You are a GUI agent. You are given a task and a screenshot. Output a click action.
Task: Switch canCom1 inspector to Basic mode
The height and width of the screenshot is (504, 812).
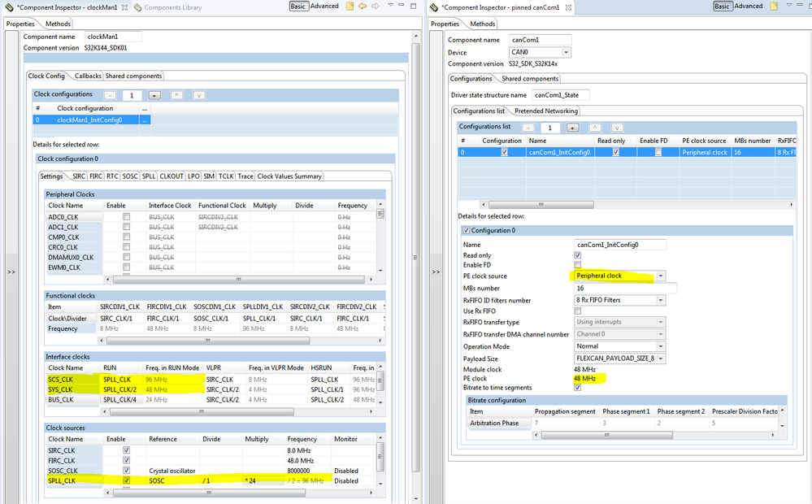[x=722, y=7]
